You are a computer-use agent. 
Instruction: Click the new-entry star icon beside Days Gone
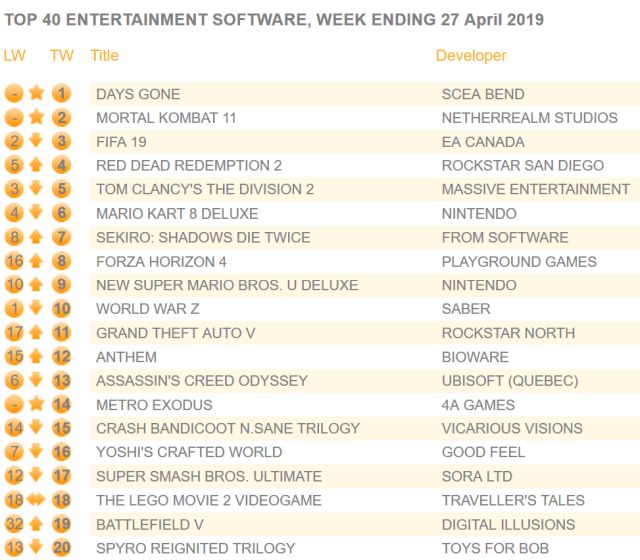[37, 94]
